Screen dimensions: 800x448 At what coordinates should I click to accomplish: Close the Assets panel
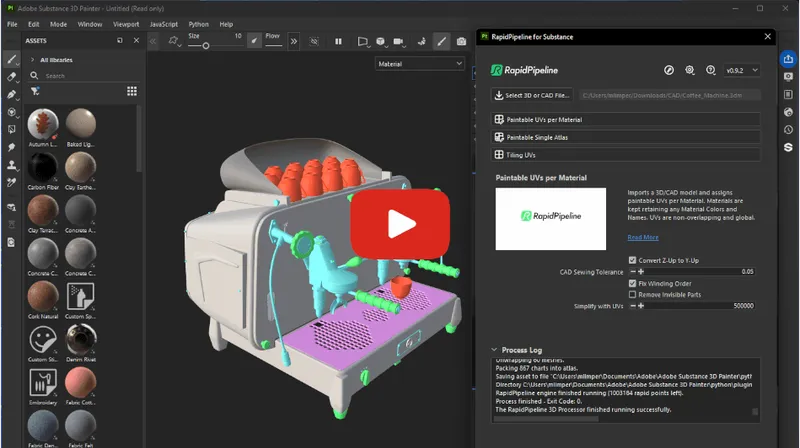point(136,40)
